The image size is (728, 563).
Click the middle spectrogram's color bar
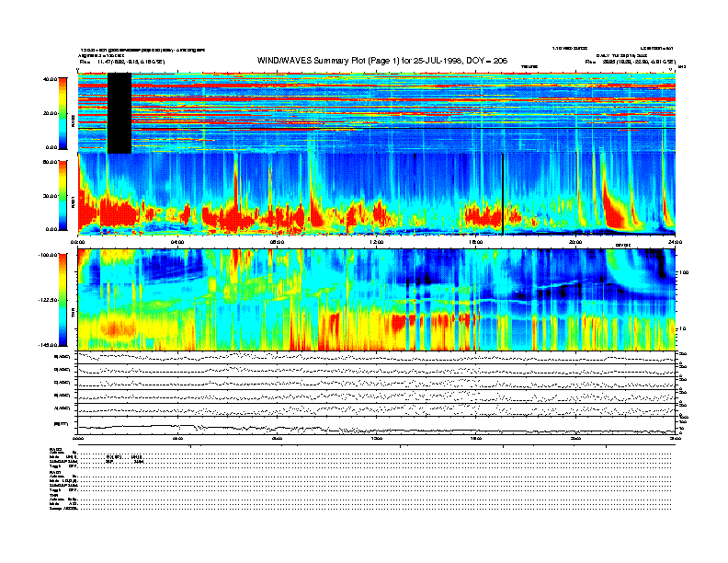click(63, 195)
